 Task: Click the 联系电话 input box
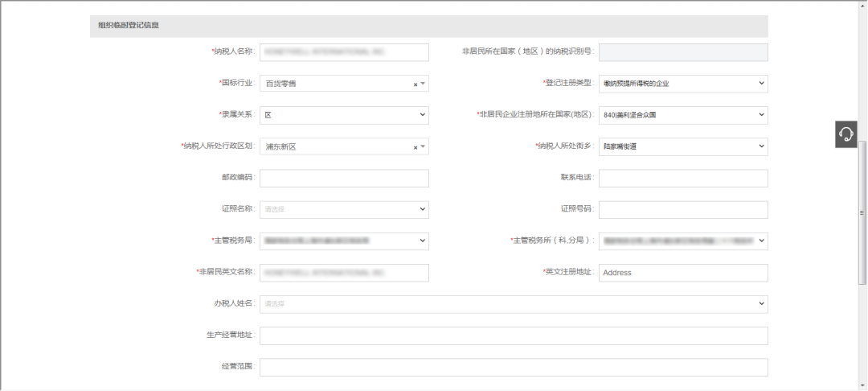pos(683,178)
